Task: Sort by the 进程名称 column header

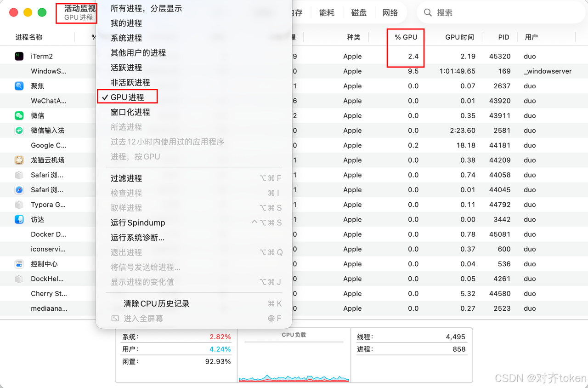Action: [29, 37]
